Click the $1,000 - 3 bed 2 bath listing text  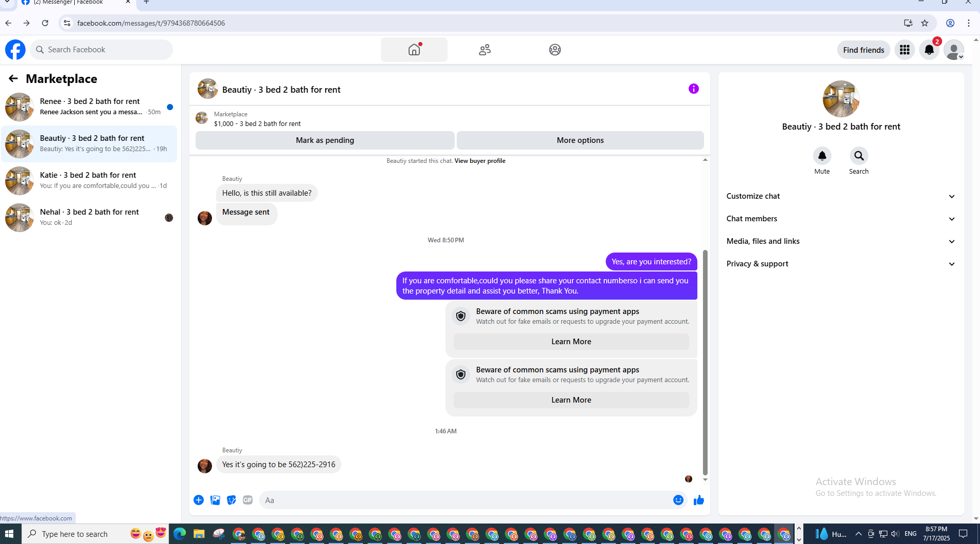257,123
